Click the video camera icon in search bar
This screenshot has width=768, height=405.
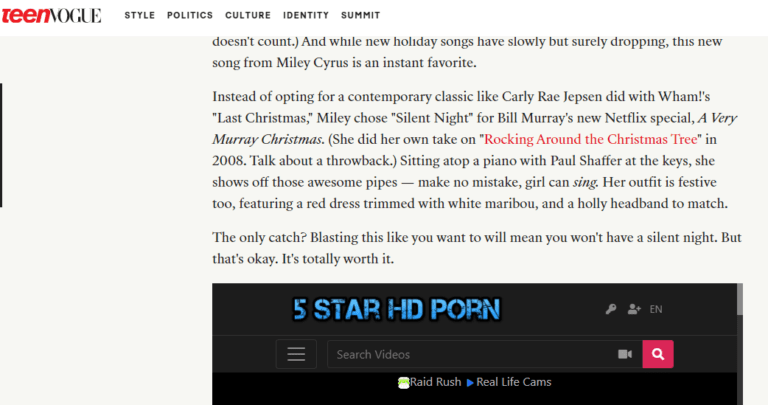coord(625,354)
